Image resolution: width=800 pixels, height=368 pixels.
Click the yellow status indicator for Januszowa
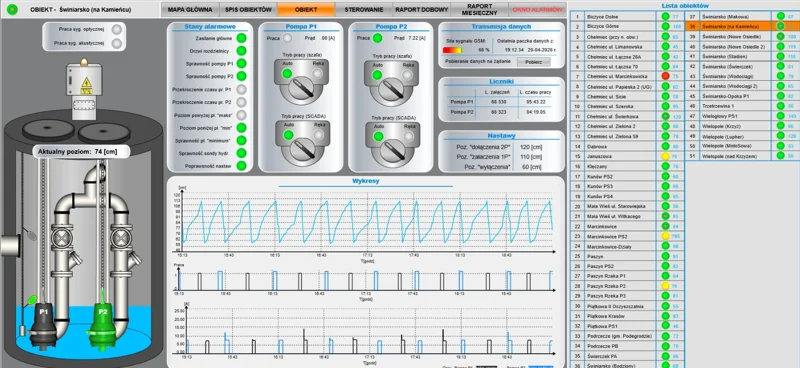pyautogui.click(x=665, y=156)
